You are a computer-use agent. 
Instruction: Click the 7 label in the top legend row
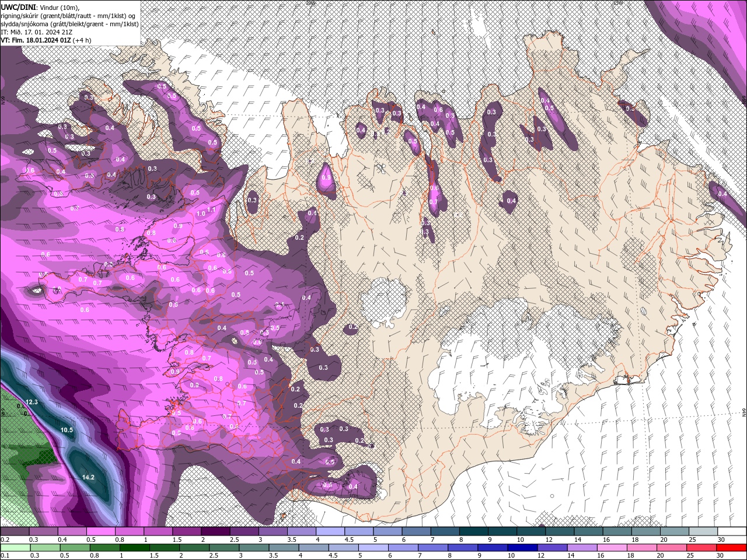[x=432, y=540]
